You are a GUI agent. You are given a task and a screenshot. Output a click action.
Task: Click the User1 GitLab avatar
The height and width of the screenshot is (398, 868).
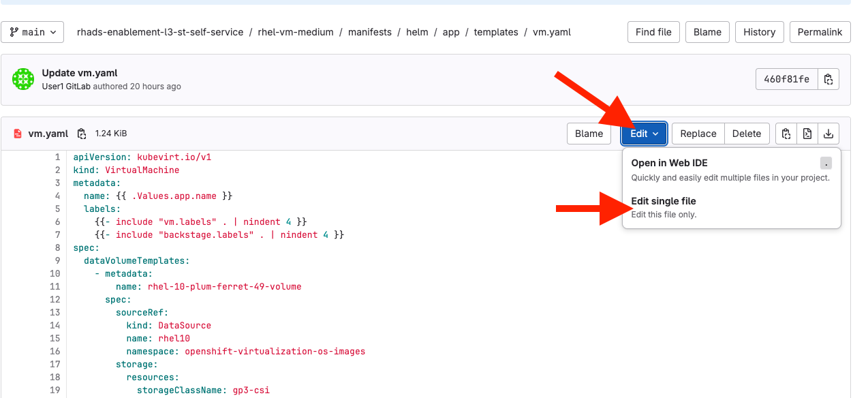point(22,78)
